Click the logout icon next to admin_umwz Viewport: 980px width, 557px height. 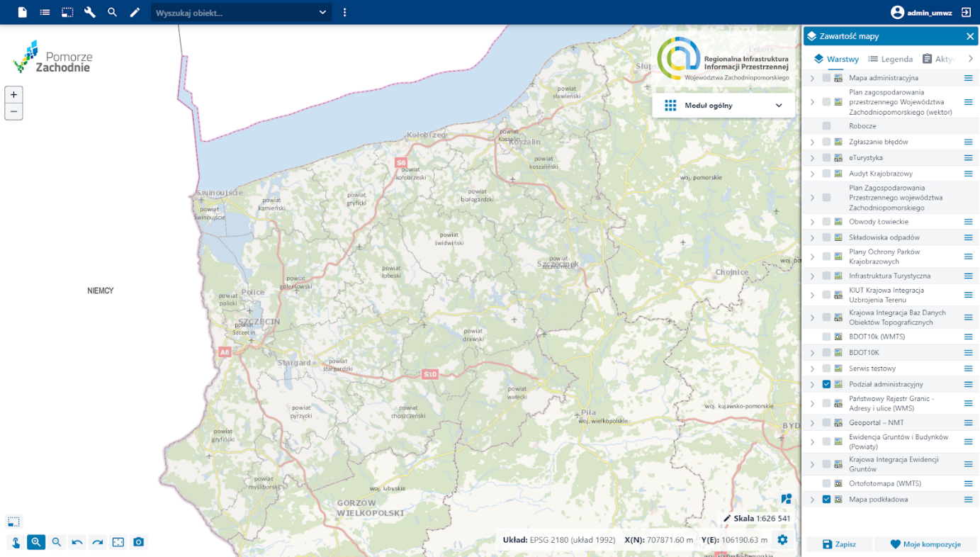point(966,12)
